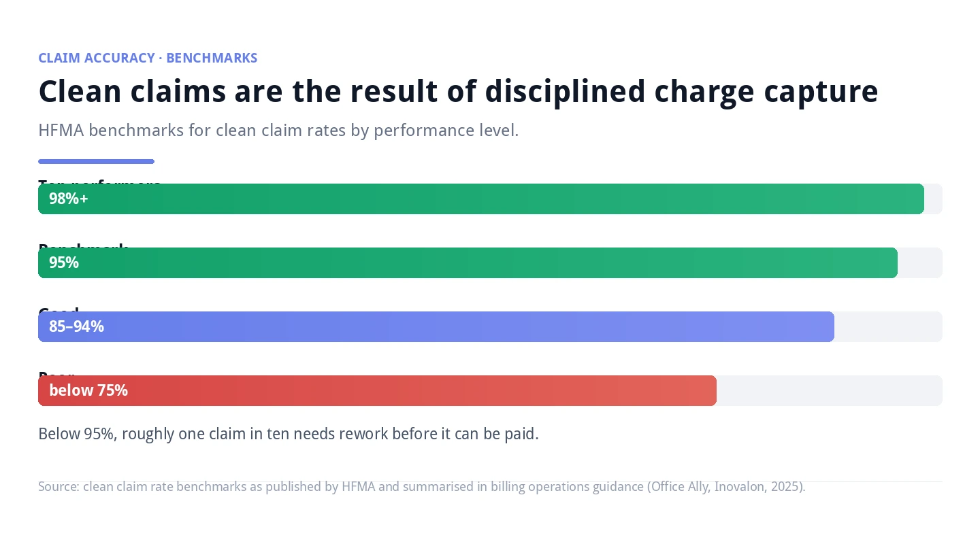Click the blue 85–94% bar

tap(436, 326)
